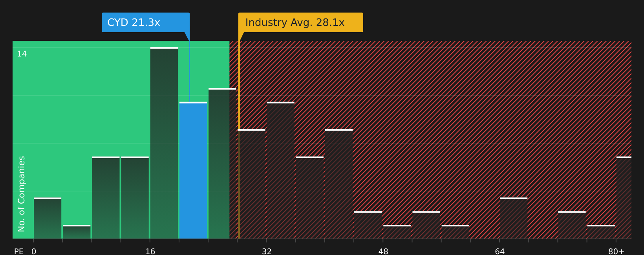Click the bar just above PE 32

tap(280, 170)
